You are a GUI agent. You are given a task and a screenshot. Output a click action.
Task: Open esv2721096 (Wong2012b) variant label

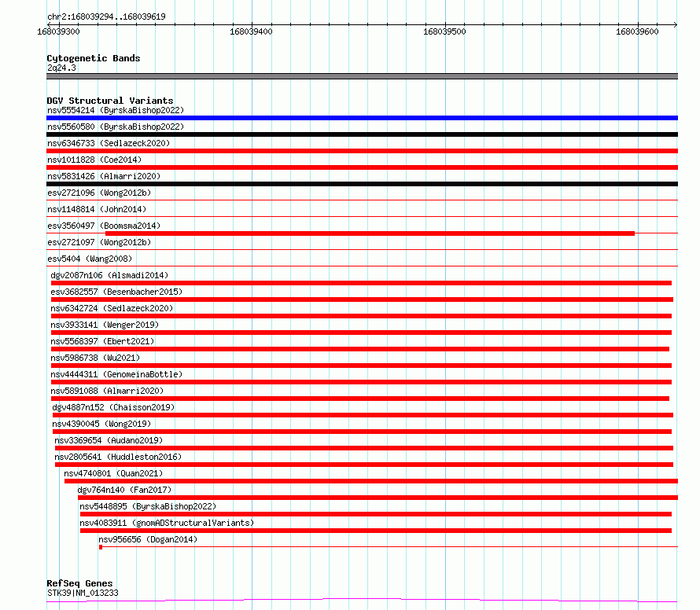(99, 193)
